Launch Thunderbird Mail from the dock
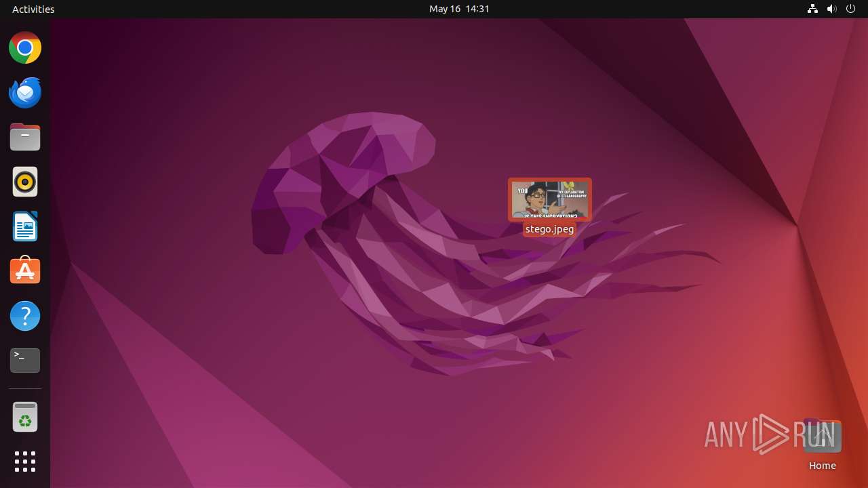 click(25, 93)
